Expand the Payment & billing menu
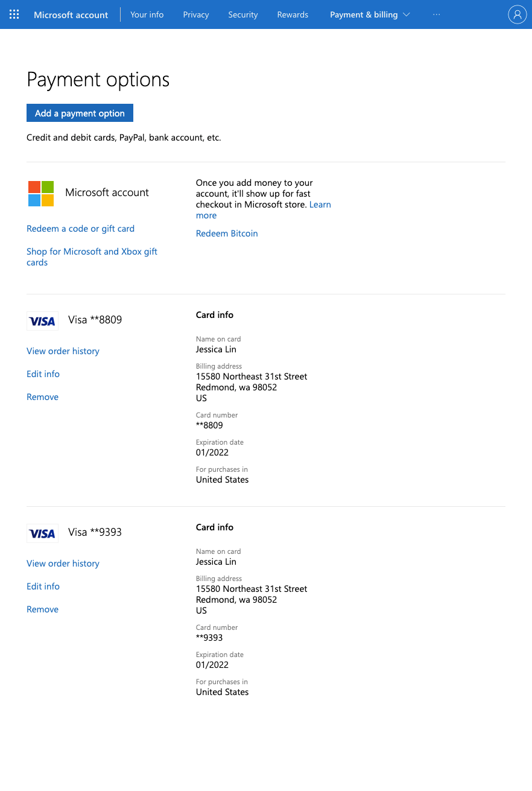 pos(370,14)
